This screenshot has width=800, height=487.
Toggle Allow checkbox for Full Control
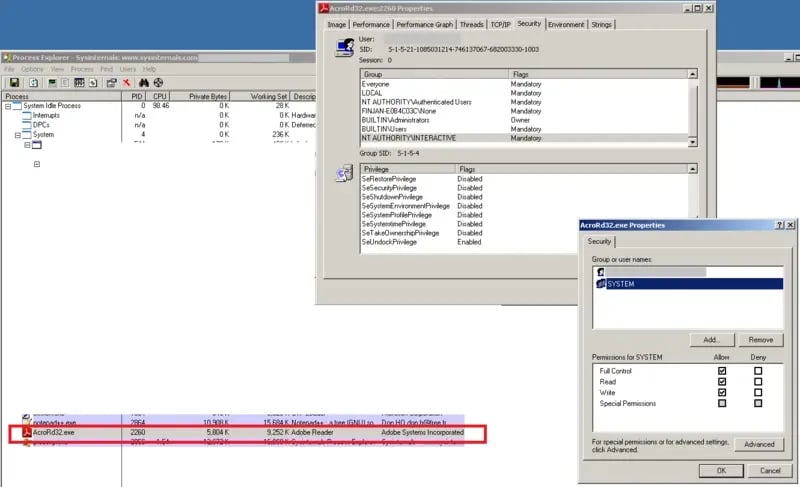pos(721,370)
